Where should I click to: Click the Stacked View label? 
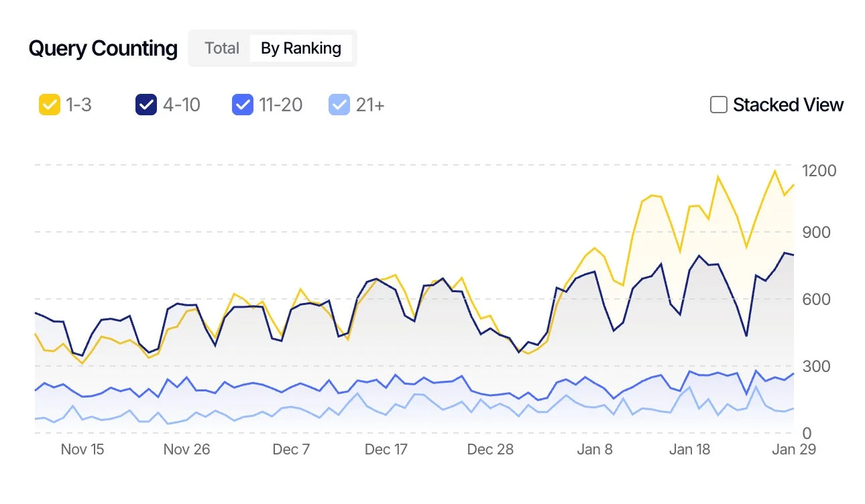789,105
